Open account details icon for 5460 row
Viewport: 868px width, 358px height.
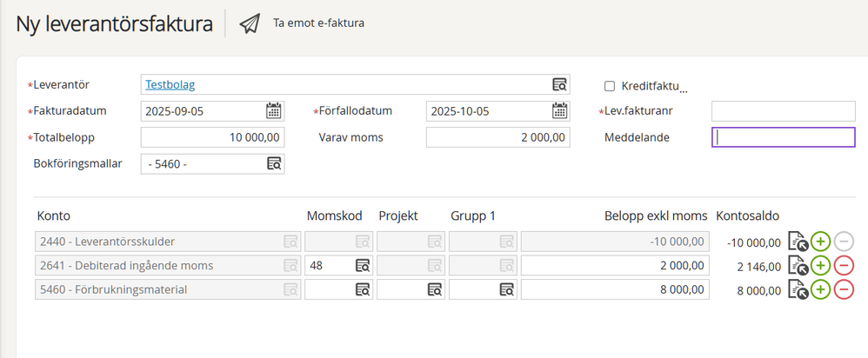point(798,289)
